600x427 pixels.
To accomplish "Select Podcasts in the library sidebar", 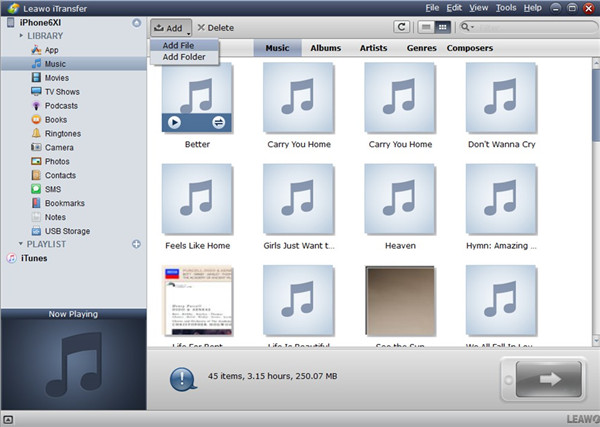I will click(62, 105).
